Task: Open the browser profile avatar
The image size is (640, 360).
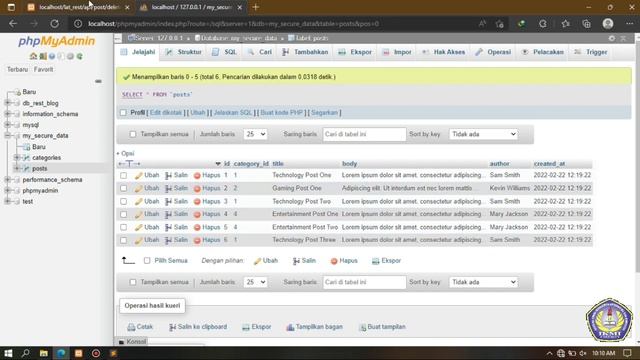Action: [608, 24]
